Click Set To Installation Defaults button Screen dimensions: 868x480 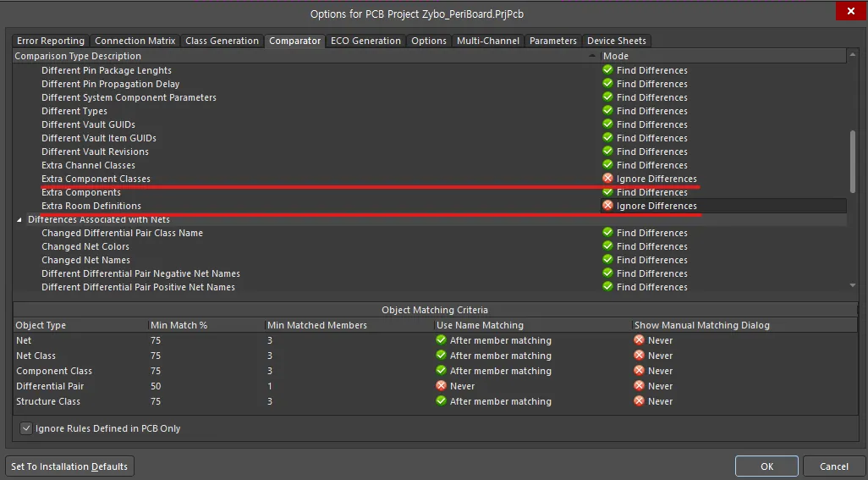[x=69, y=466]
